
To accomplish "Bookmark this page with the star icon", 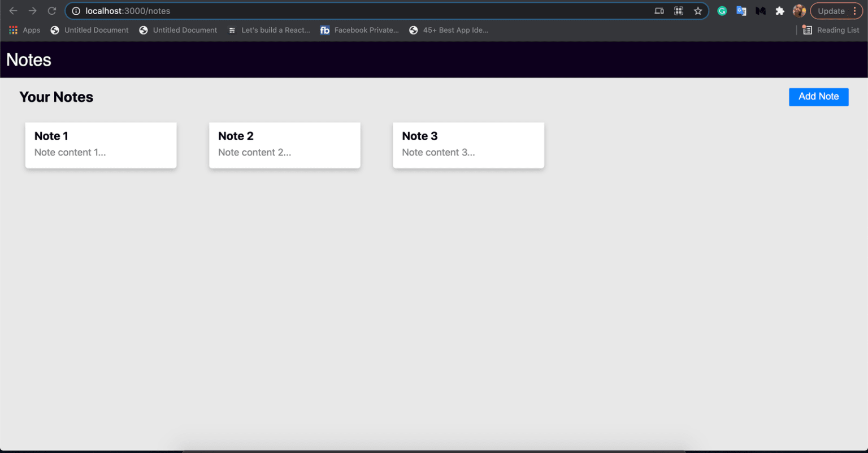I will pos(698,11).
